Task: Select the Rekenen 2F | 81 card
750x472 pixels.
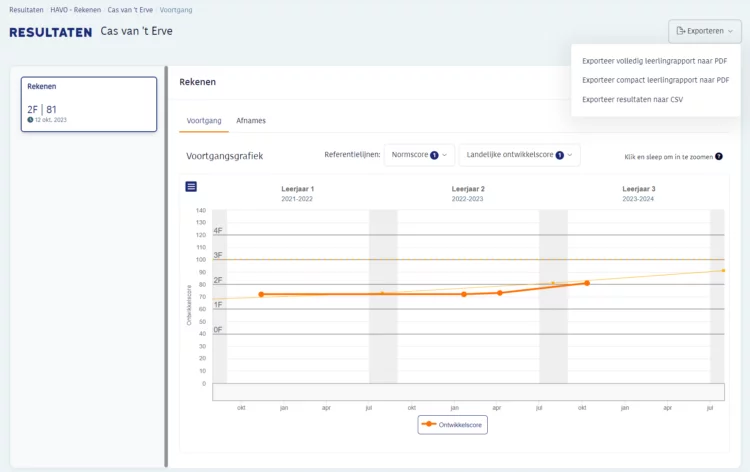Action: coord(89,104)
